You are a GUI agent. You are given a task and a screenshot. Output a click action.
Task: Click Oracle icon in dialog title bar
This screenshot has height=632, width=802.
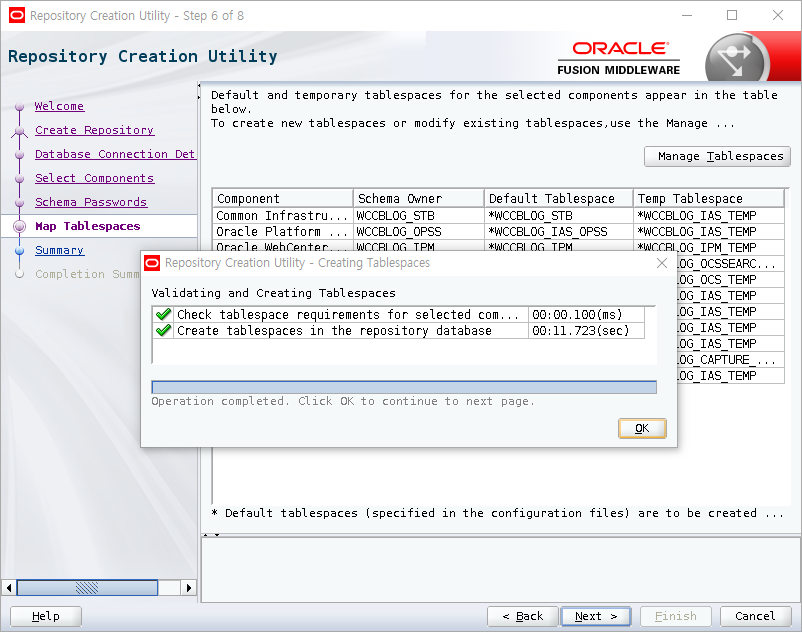[152, 263]
